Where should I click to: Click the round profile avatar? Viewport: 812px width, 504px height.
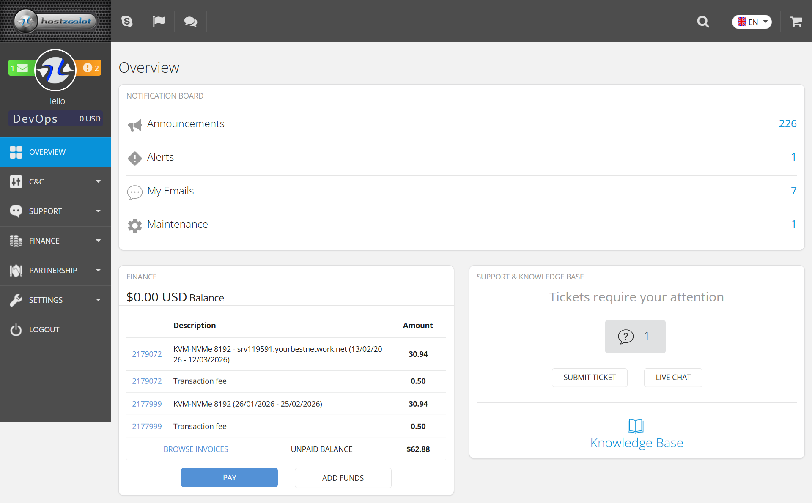55,70
